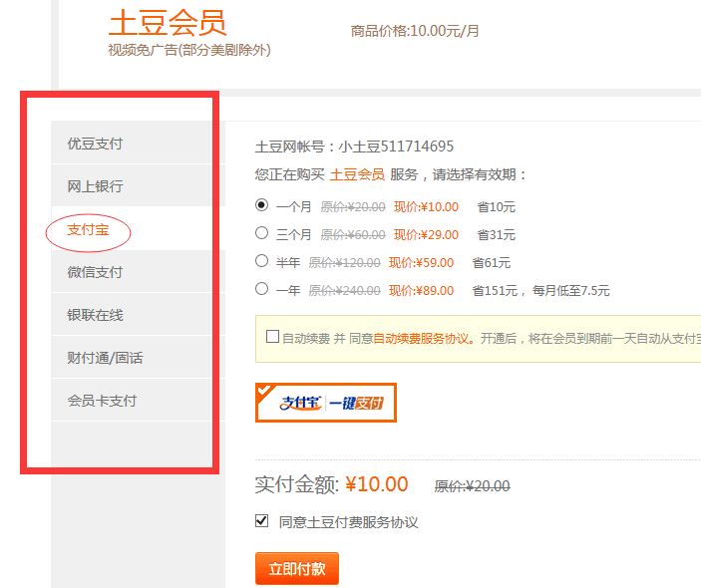Click the 视频免广告 subtitle text
The width and height of the screenshot is (701, 588).
click(189, 50)
